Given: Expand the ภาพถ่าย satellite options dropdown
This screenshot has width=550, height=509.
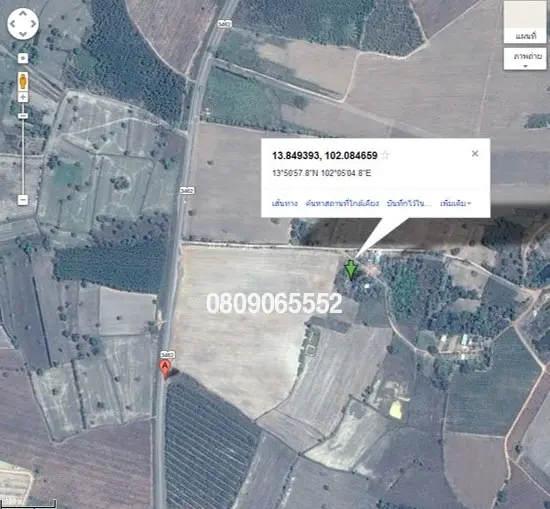Looking at the screenshot, I should point(525,59).
